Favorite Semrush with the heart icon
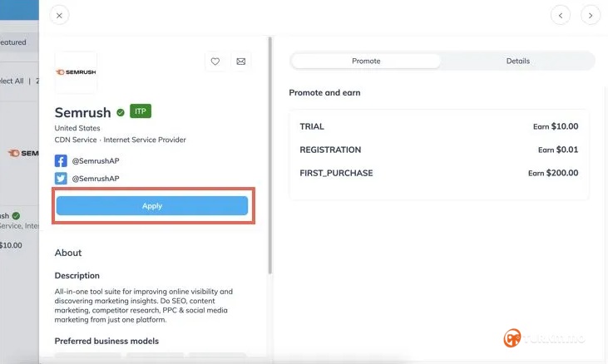The image size is (608, 364). [x=215, y=61]
